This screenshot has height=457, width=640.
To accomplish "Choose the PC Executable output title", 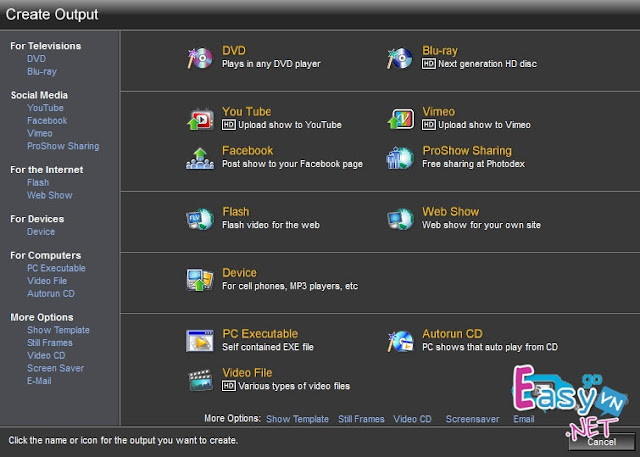I will pyautogui.click(x=260, y=334).
